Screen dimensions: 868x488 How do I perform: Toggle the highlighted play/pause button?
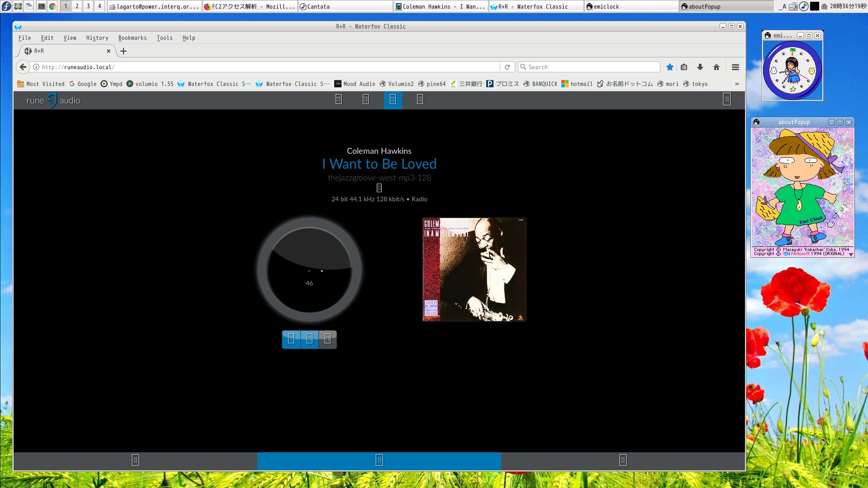pos(393,99)
